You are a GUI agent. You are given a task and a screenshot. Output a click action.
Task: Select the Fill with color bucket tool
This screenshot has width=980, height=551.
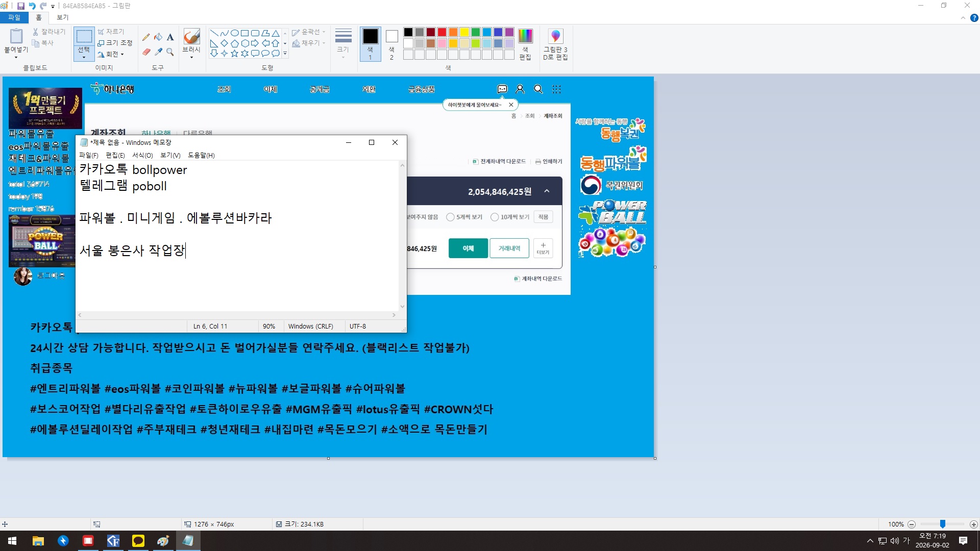click(x=158, y=37)
